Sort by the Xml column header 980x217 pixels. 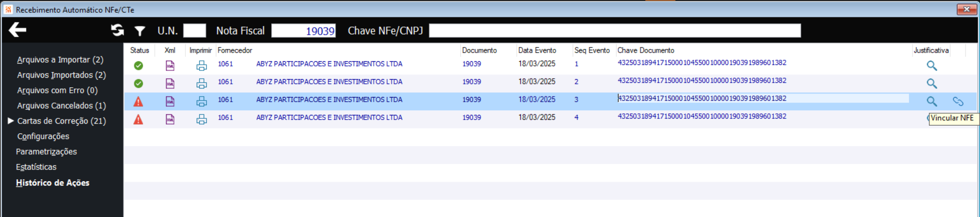tap(170, 51)
